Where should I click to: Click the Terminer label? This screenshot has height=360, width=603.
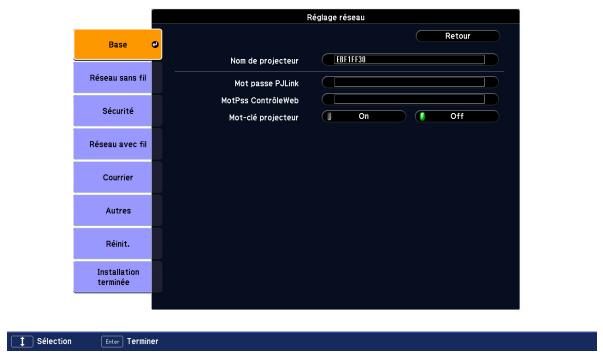[142, 341]
